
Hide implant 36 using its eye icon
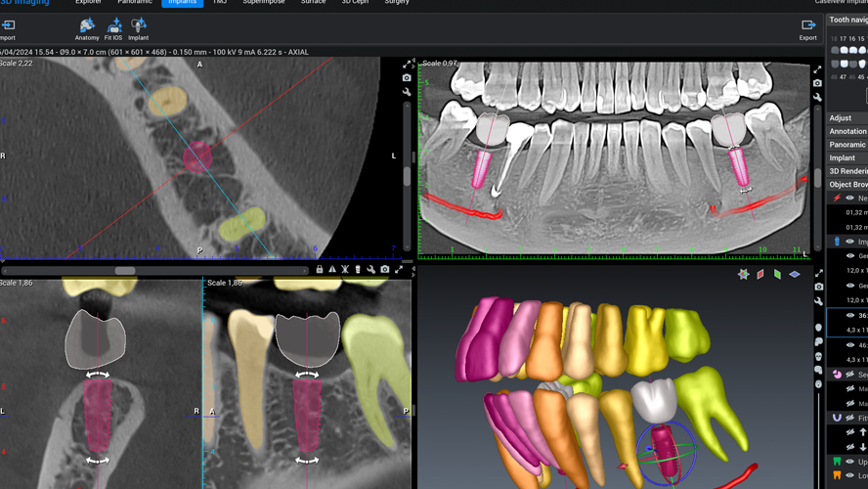[x=849, y=316]
